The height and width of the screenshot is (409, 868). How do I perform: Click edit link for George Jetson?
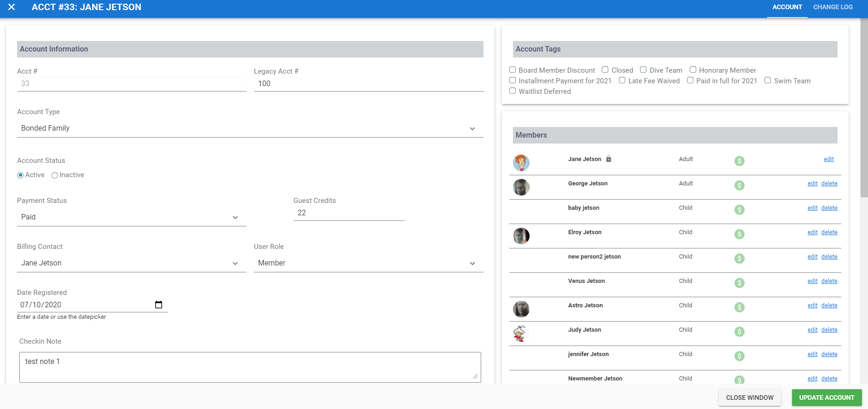pyautogui.click(x=812, y=184)
